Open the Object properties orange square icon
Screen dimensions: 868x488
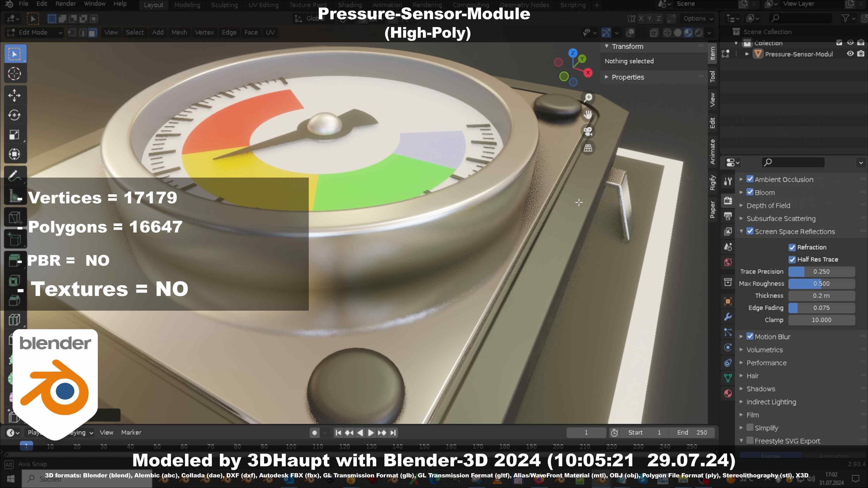point(728,301)
